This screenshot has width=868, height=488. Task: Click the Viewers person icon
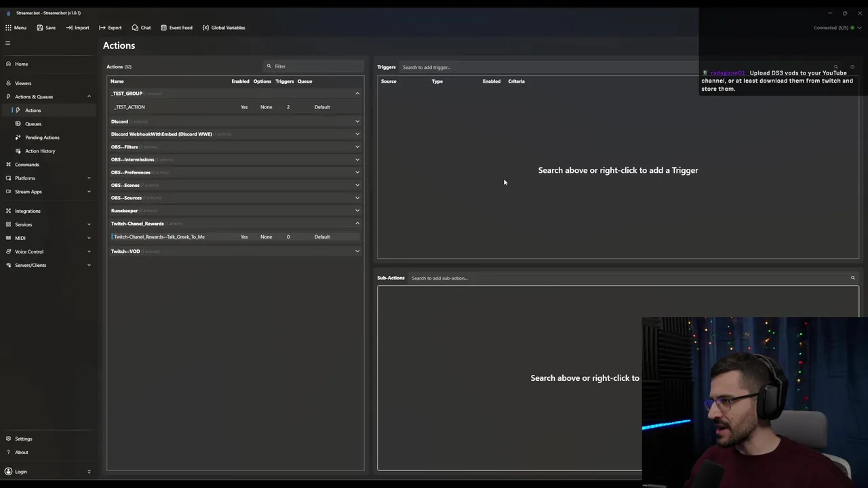pos(8,83)
